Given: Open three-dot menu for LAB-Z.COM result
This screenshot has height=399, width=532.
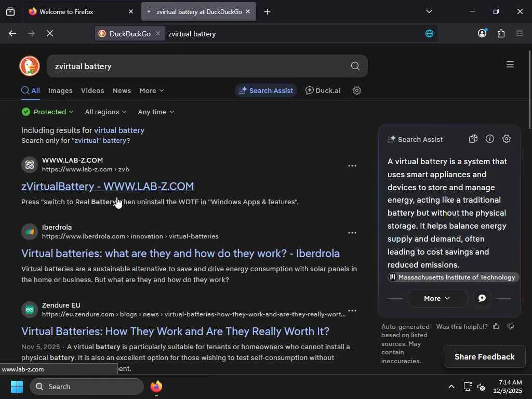Looking at the screenshot, I should tap(352, 166).
